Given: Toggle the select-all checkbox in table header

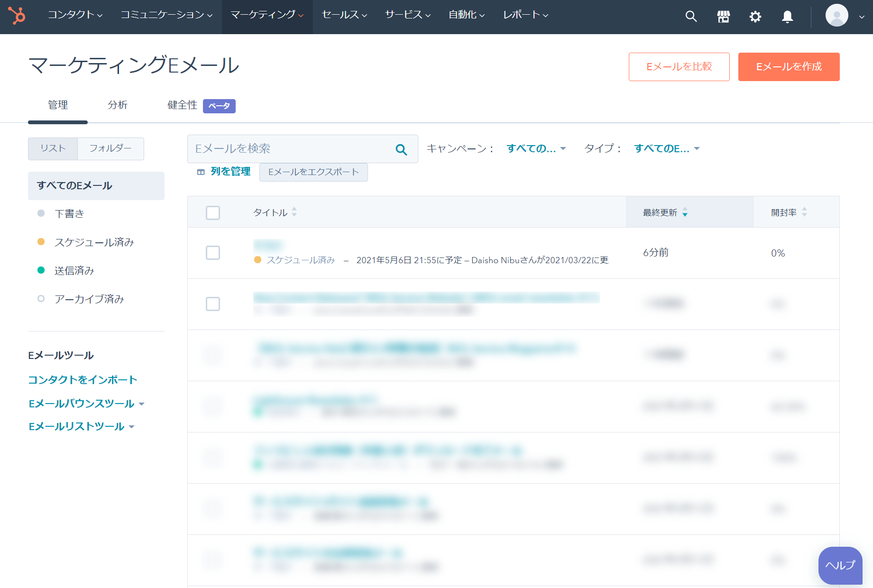Looking at the screenshot, I should [x=213, y=212].
